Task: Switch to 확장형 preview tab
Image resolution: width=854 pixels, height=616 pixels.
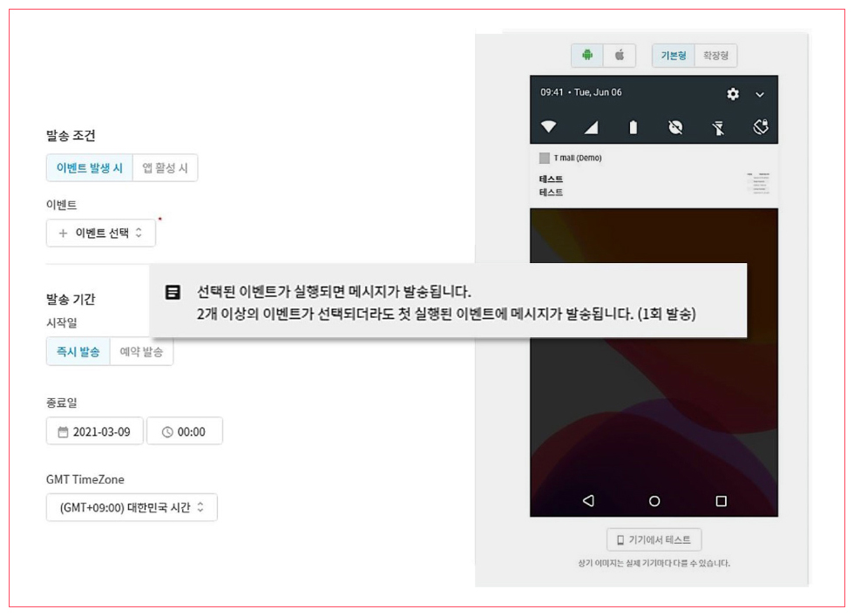Action: (715, 56)
